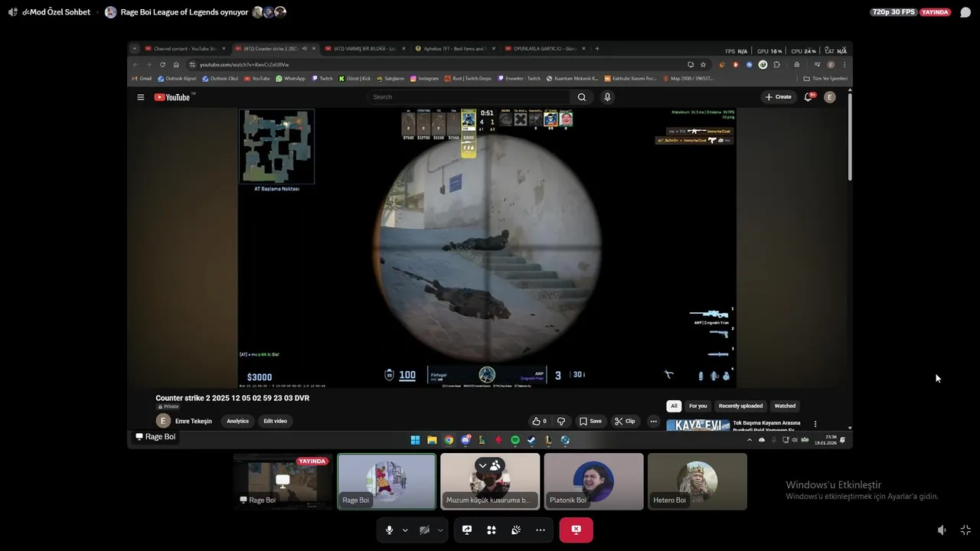
Task: Focus the YouTube Search field
Action: [469, 97]
